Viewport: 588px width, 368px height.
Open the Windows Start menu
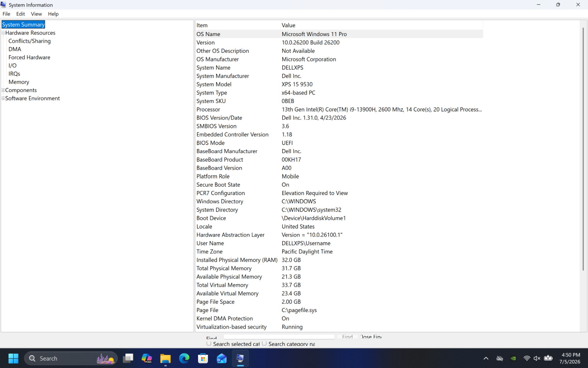pos(13,358)
